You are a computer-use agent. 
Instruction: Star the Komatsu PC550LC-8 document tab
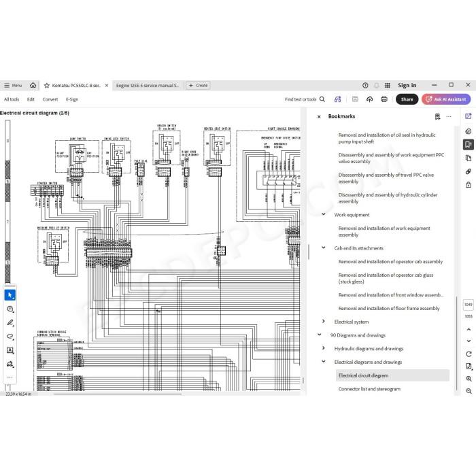click(x=47, y=86)
